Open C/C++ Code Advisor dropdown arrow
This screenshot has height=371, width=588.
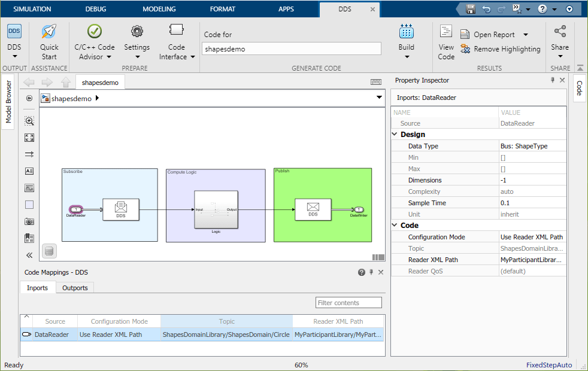coord(109,57)
